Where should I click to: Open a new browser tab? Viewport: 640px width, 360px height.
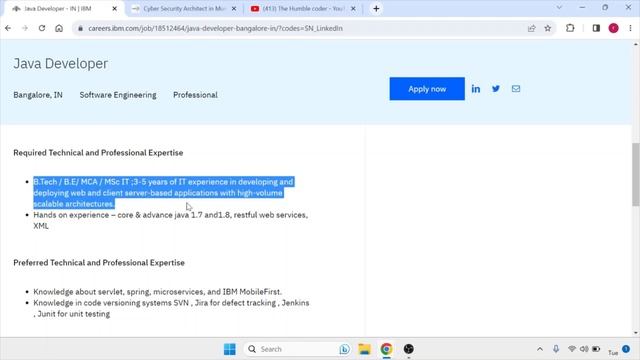click(x=376, y=9)
